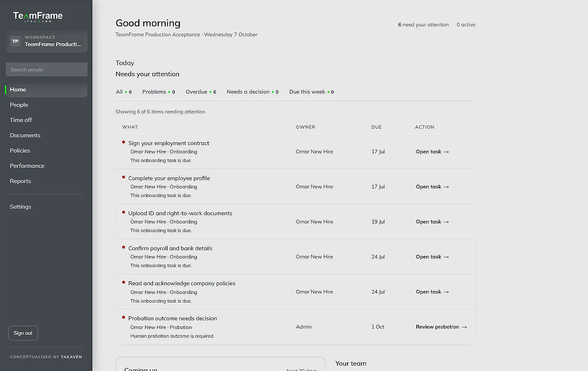Screen dimensions: 588x371
Task: Click 'Upload ID and right-to-work documents' title
Action: (180, 213)
